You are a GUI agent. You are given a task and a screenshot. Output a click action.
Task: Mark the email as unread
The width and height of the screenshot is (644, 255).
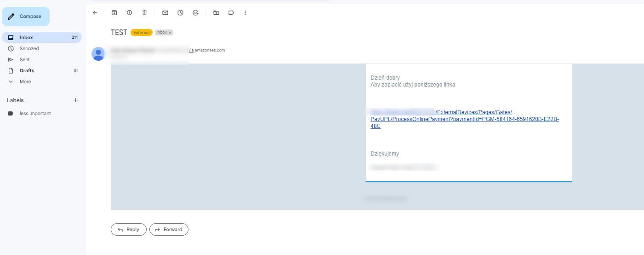[x=165, y=13]
